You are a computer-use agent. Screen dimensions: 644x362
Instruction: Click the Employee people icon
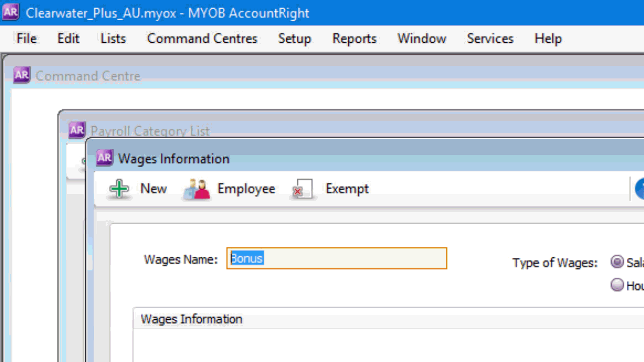pyautogui.click(x=197, y=190)
